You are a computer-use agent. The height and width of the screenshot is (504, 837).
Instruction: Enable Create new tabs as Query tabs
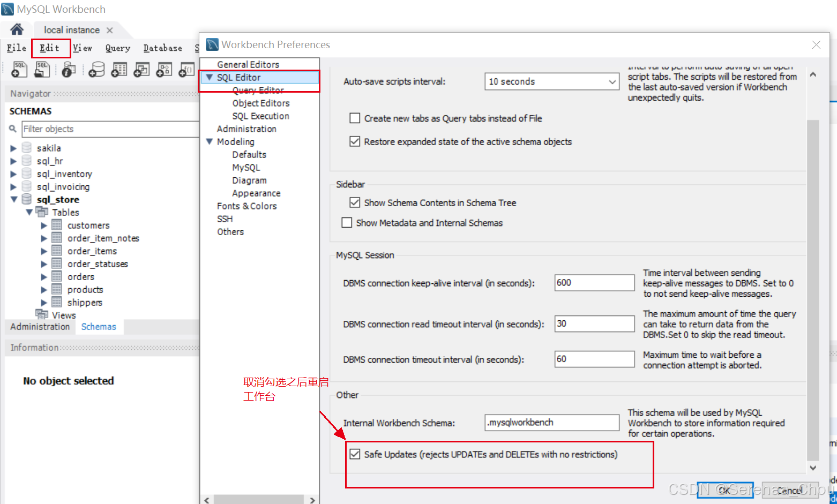(355, 118)
